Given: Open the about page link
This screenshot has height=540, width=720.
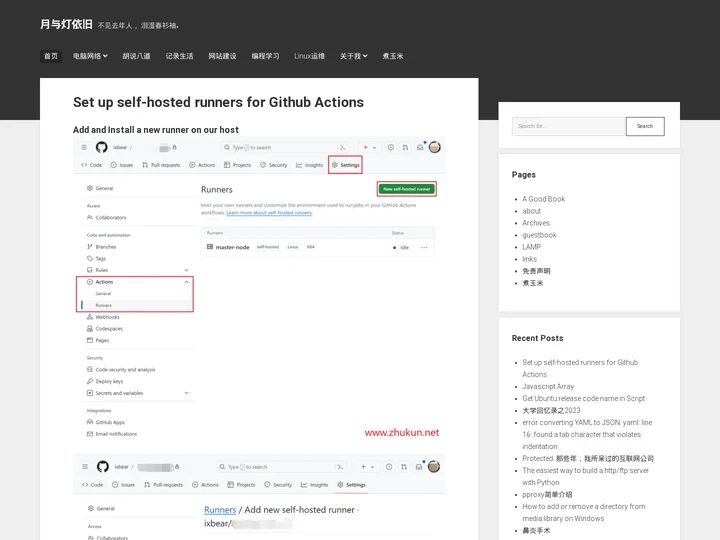Looking at the screenshot, I should pos(531,211).
